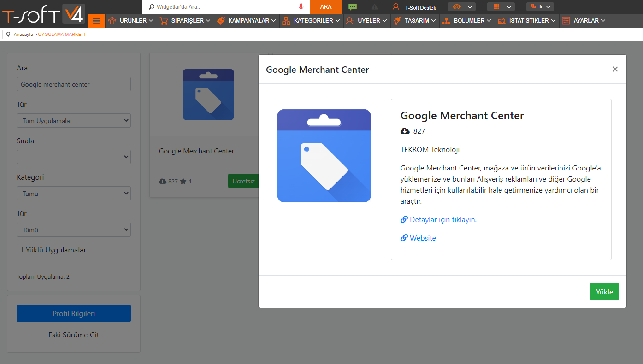The width and height of the screenshot is (643, 364).
Task: Click the T-Soft Destek username
Action: click(x=420, y=8)
